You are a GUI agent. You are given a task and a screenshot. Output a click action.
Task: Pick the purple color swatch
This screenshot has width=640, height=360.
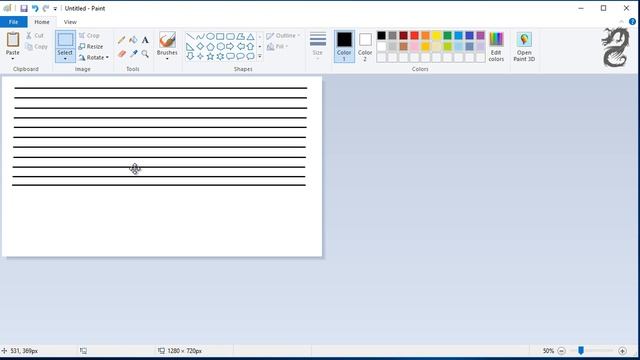[480, 36]
